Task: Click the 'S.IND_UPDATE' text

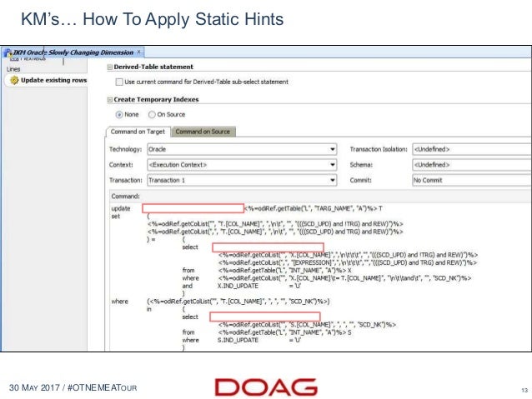Action: pos(238,340)
